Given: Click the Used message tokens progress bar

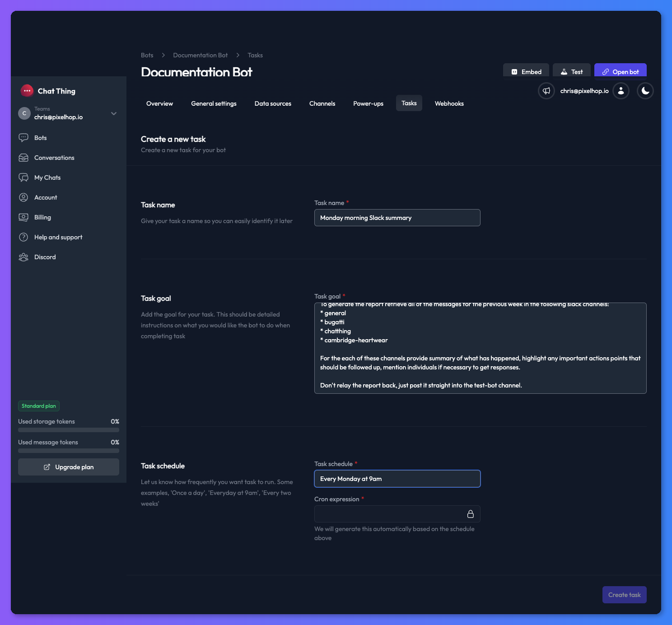Looking at the screenshot, I should (x=69, y=451).
